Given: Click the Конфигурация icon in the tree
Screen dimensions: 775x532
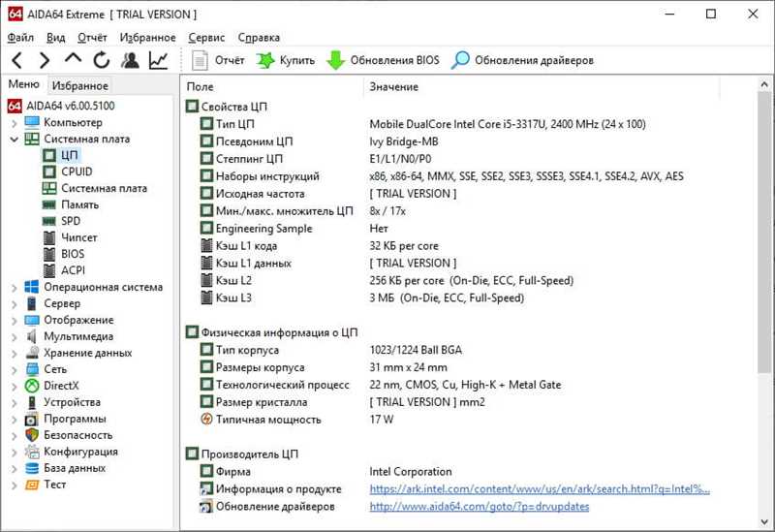Looking at the screenshot, I should 32,452.
